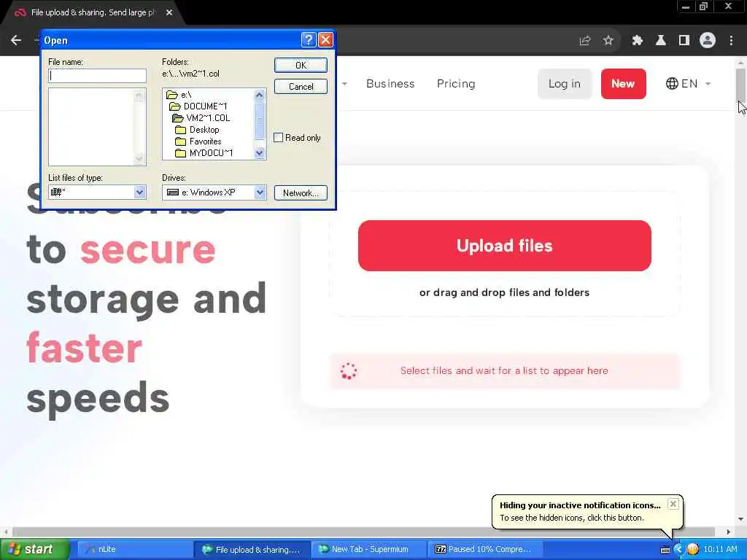The height and width of the screenshot is (560, 747).
Task: Switch to New Tab - Supermium taskbar item
Action: (x=369, y=549)
